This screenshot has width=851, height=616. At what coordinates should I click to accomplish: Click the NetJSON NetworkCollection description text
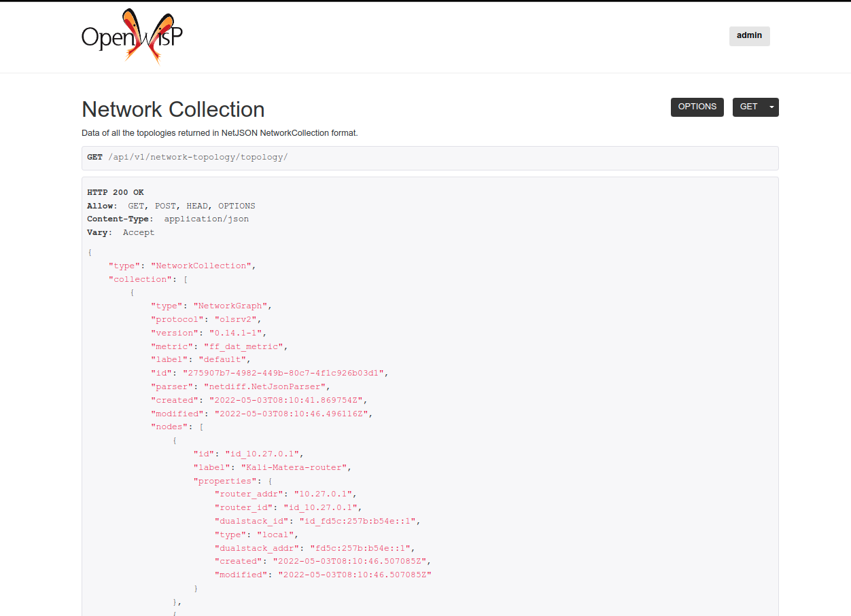220,133
